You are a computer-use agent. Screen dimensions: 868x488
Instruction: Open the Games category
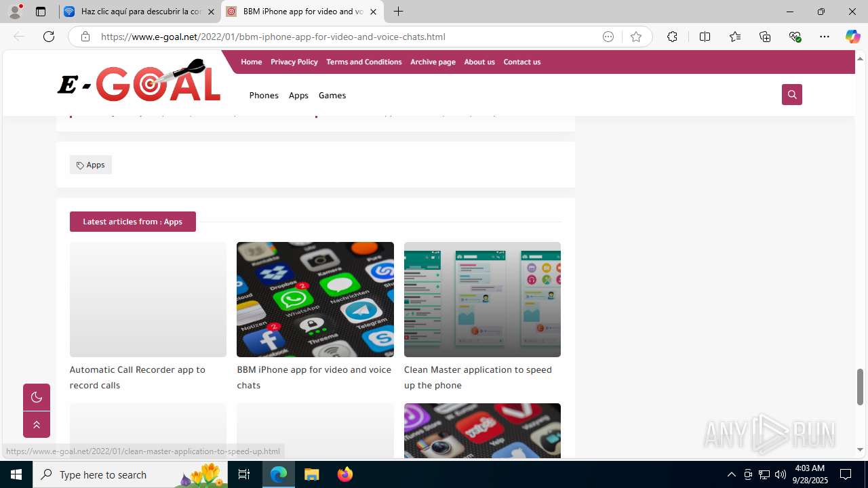coord(332,96)
